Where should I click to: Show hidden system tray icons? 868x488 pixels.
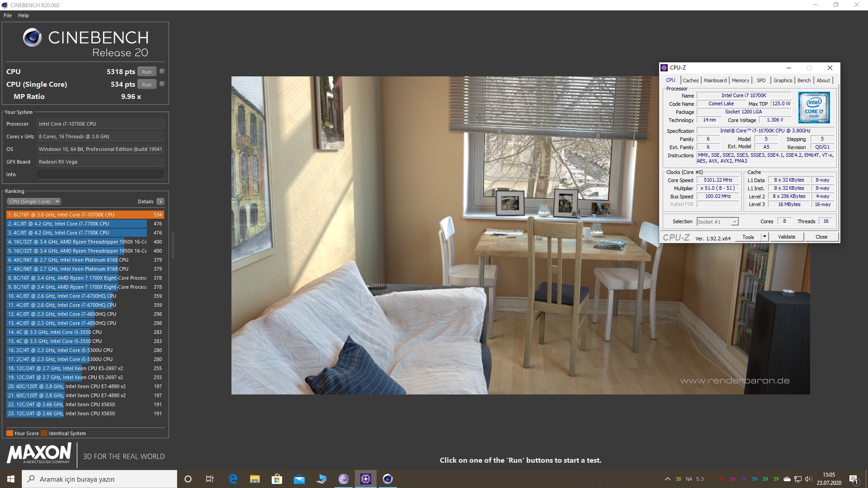pyautogui.click(x=667, y=479)
